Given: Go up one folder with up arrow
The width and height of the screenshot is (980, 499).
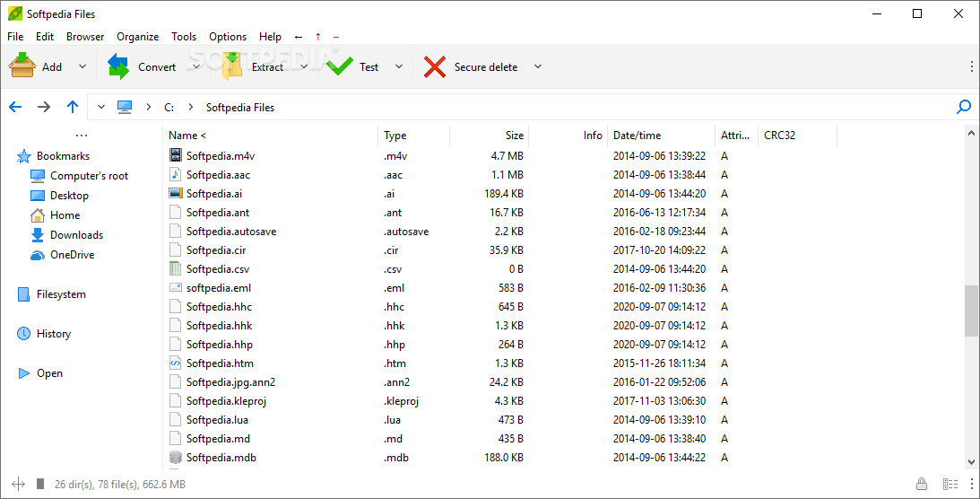Looking at the screenshot, I should tap(73, 107).
